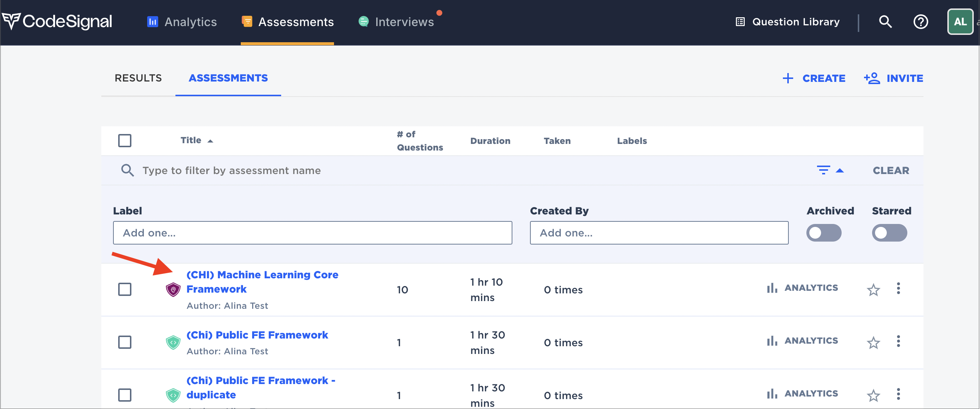Sort by Title column arrow
This screenshot has height=409, width=980.
(x=210, y=141)
